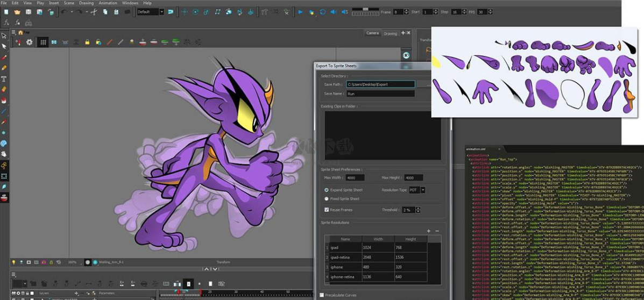Click the gear settings icon in view toolbar
644x300 pixels.
pyautogui.click(x=29, y=42)
